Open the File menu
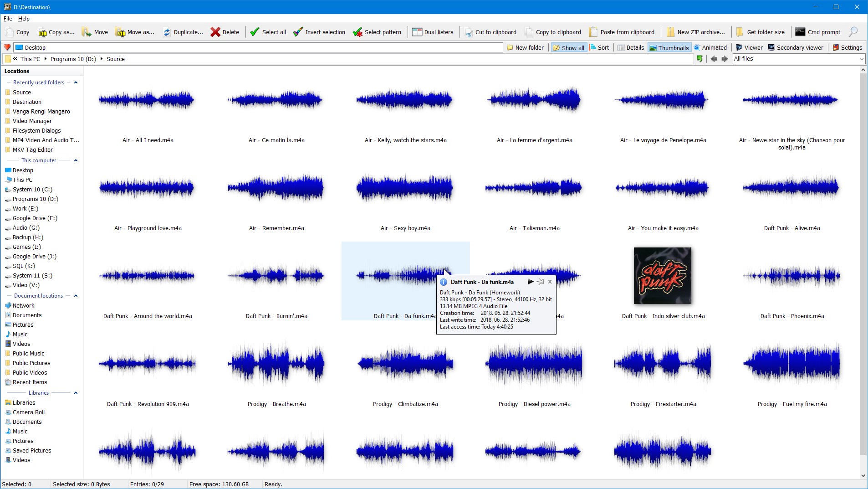Viewport: 868px width, 489px height. tap(8, 19)
